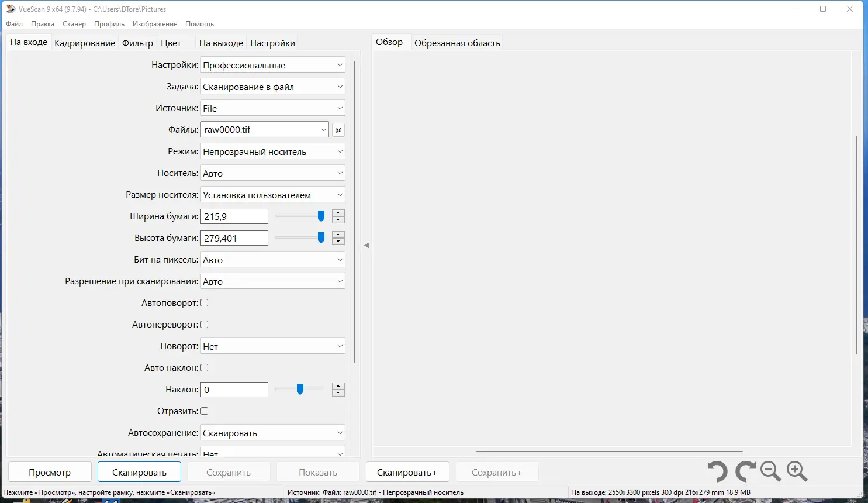
Task: Click the @ button beside Файлы
Action: click(338, 130)
